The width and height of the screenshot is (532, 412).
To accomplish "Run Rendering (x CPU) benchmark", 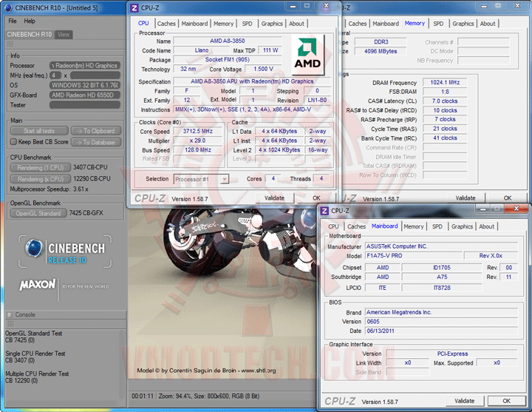I will click(x=41, y=179).
